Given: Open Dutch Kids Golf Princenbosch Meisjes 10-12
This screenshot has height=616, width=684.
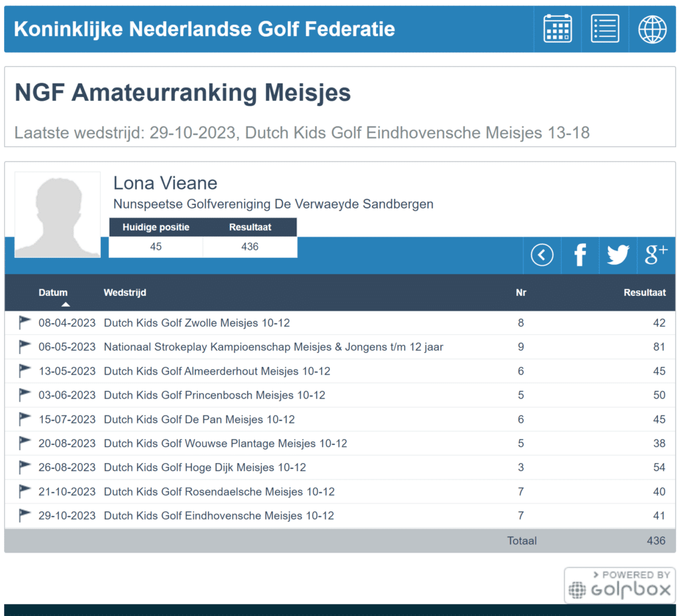Looking at the screenshot, I should click(214, 395).
